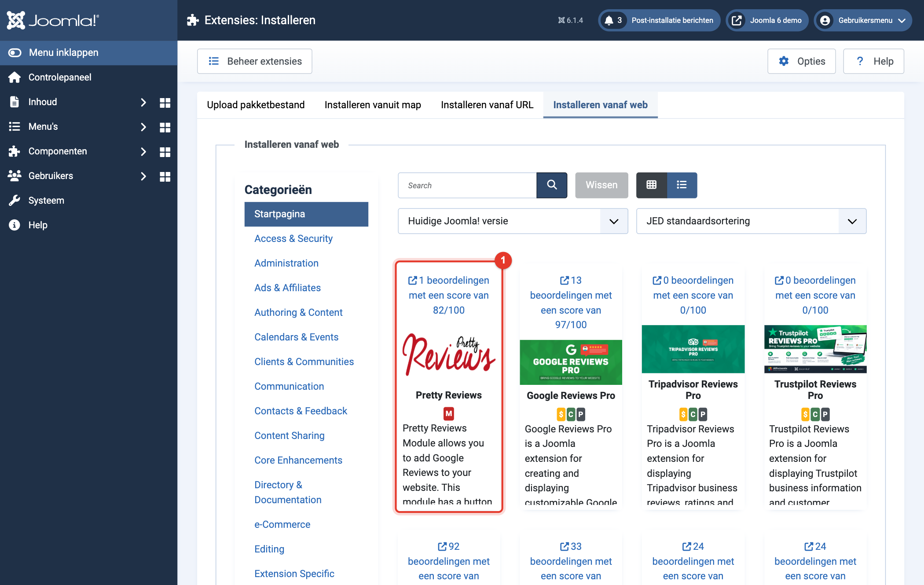Click the Search input field
This screenshot has height=585, width=924.
pyautogui.click(x=467, y=185)
